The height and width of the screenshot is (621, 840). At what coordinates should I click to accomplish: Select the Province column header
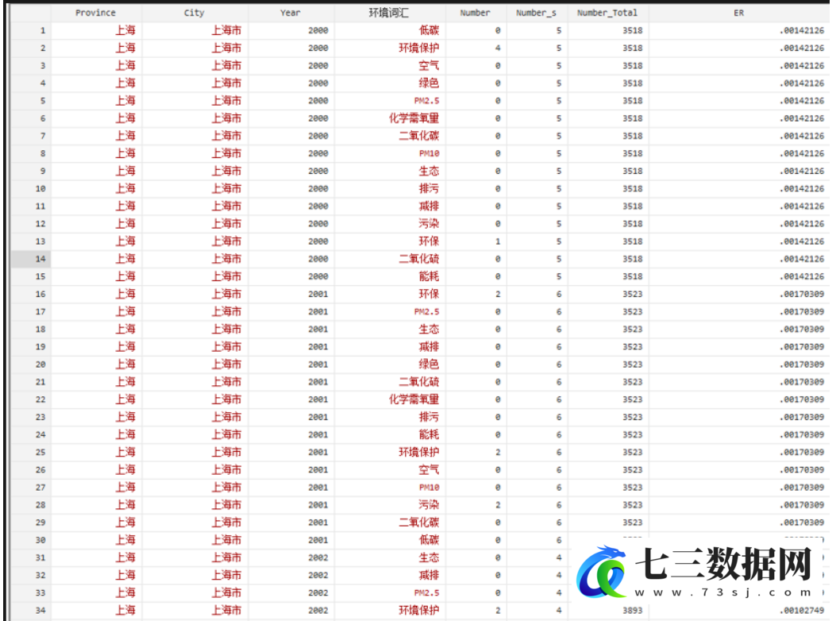(95, 13)
